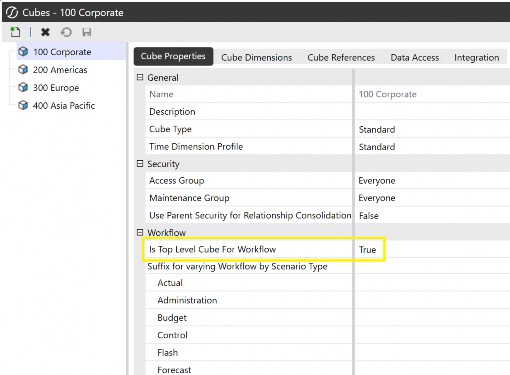
Task: Click Suffix for varying Workflow by Scenario Type
Action: click(x=237, y=267)
